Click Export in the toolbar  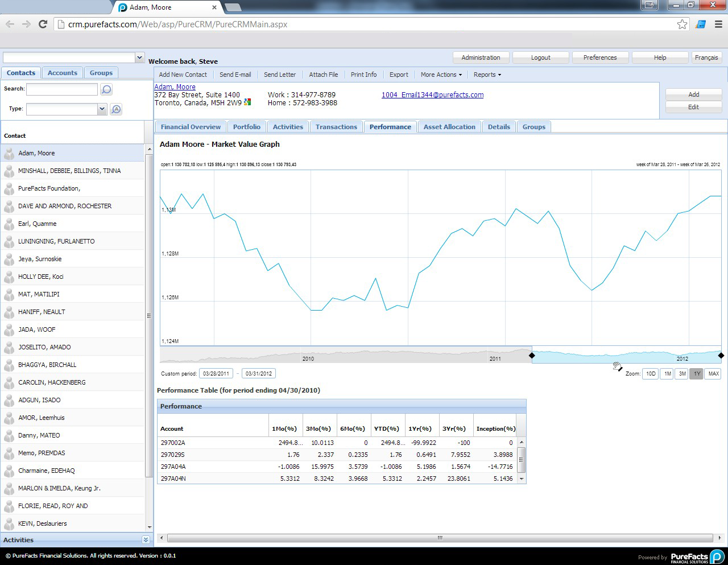point(399,75)
